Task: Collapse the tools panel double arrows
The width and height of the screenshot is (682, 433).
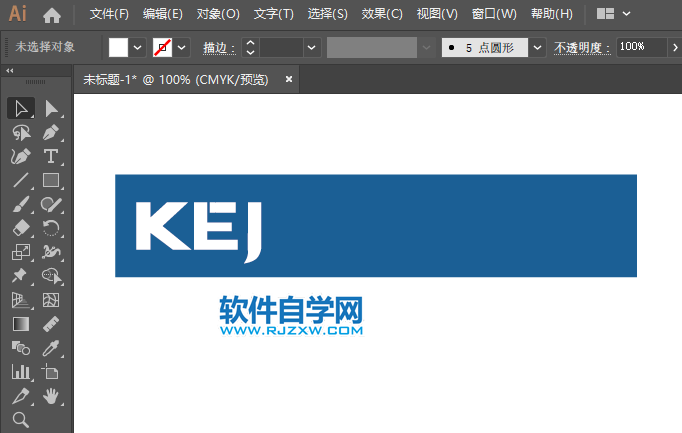Action: tap(10, 70)
